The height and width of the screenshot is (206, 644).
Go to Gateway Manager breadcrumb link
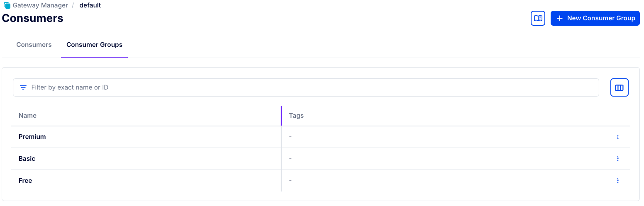point(40,5)
